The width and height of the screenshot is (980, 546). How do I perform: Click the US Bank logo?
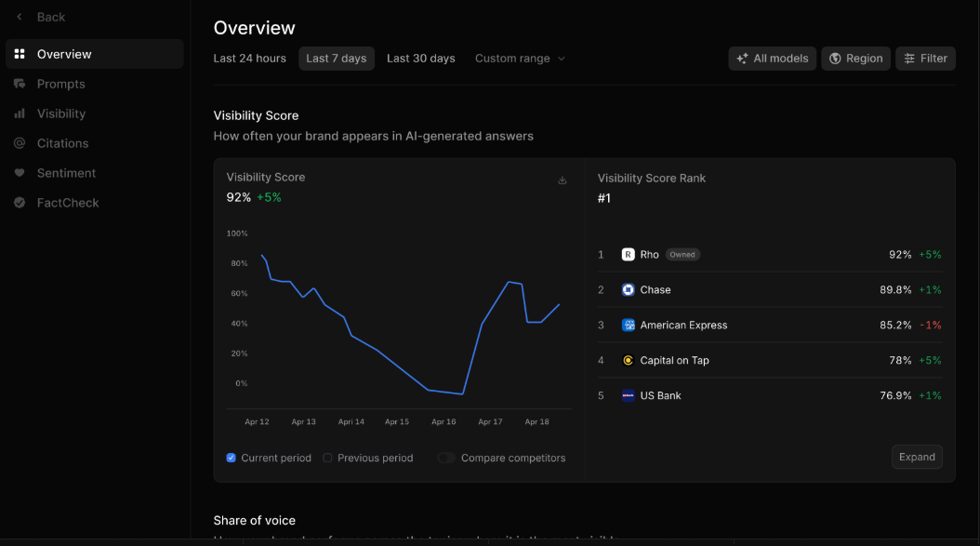point(629,395)
